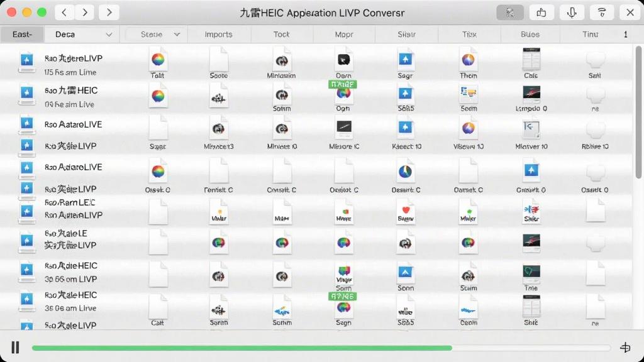Select the Desark C pie chart icon
Image resolution: width=644 pixels, height=362 pixels.
(x=406, y=172)
